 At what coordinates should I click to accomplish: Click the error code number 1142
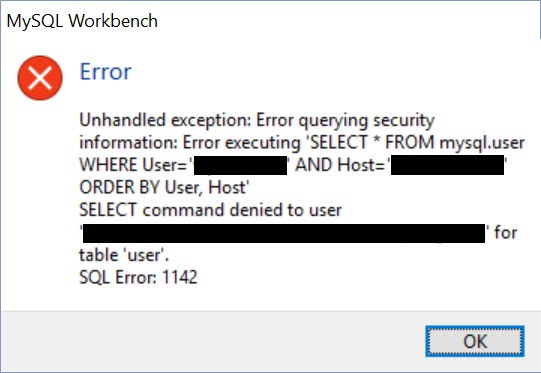[x=180, y=277]
